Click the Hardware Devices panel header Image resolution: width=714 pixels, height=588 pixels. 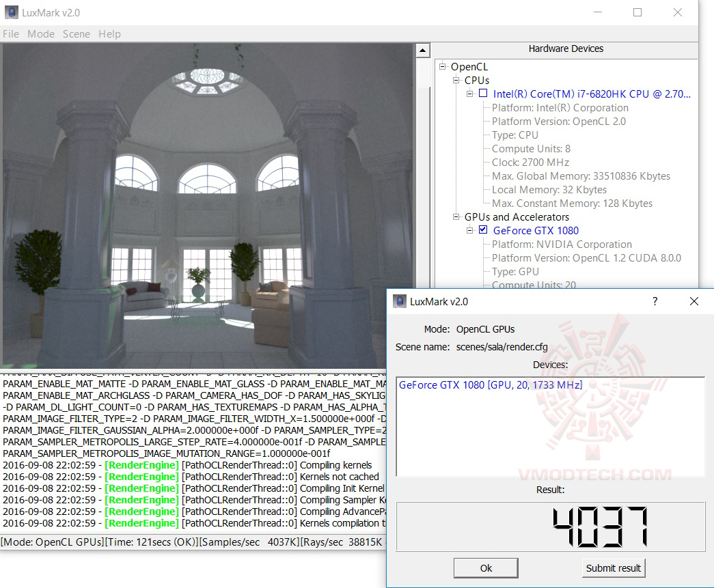(x=566, y=48)
